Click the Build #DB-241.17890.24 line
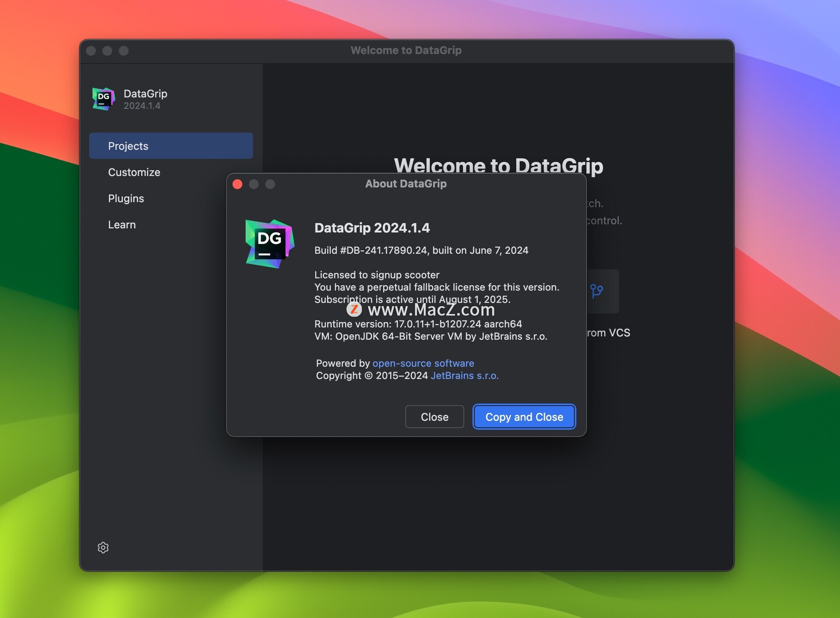Viewport: 840px width, 618px height. [x=421, y=250]
